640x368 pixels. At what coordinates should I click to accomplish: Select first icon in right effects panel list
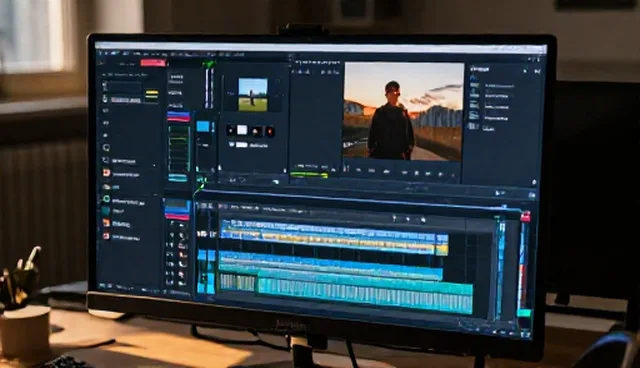(473, 86)
